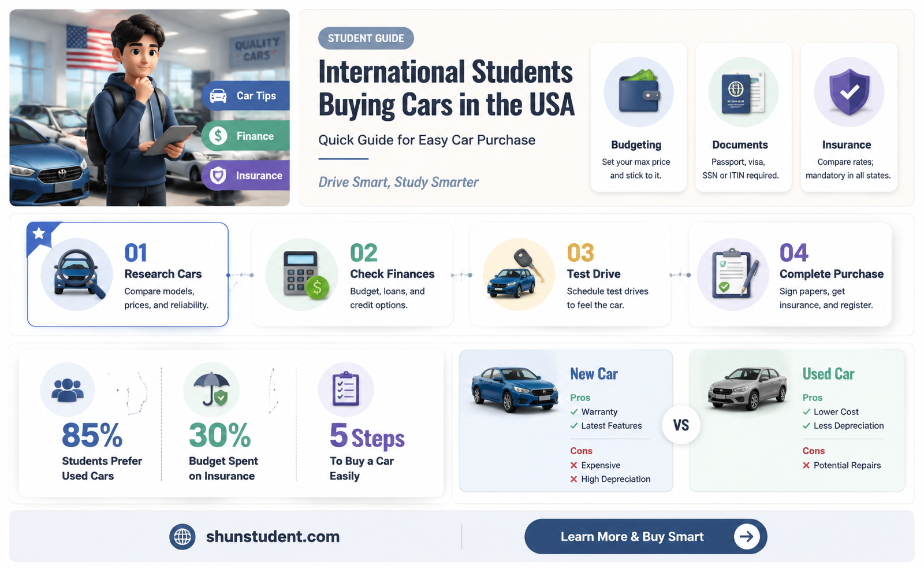Select the Insurance pill tab

[x=245, y=176]
